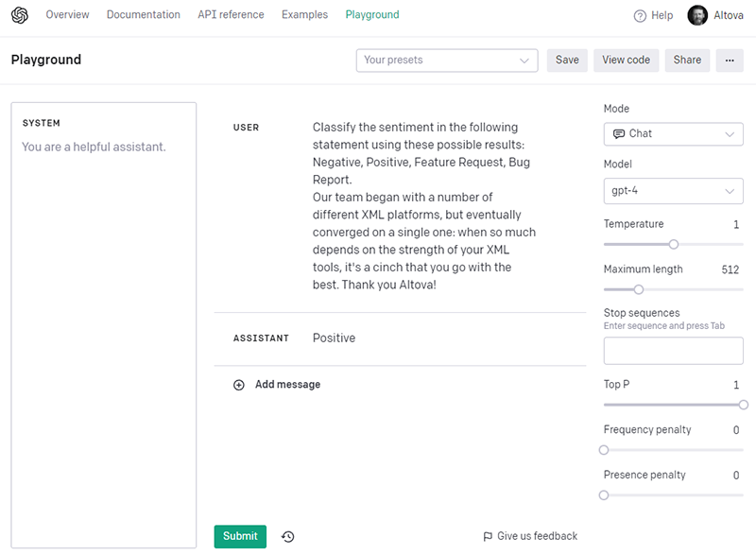Screen dimensions: 756x555
Task: Share the playground session
Action: 687,60
